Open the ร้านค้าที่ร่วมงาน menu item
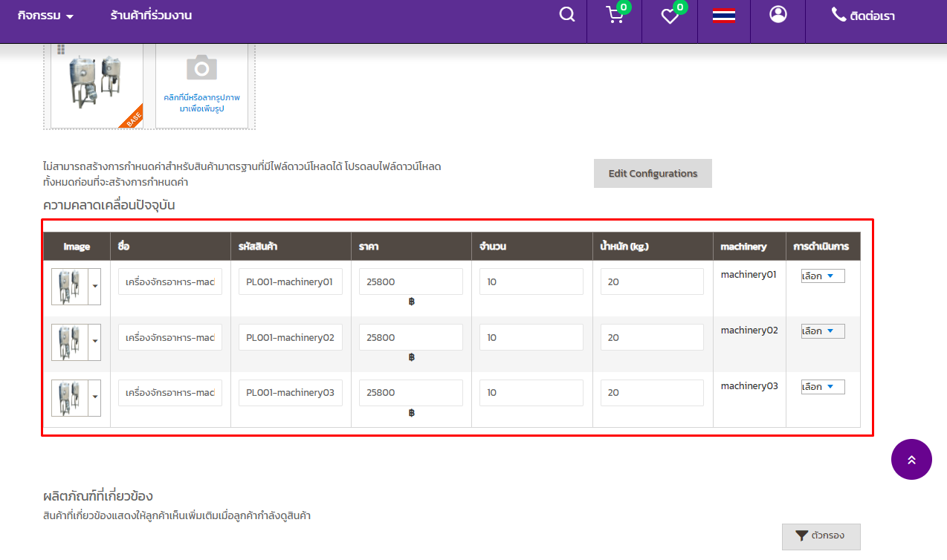947x560 pixels. click(151, 16)
